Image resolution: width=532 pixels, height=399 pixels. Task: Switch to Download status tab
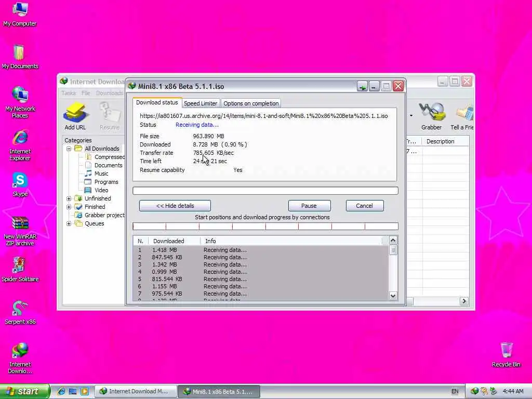(157, 102)
